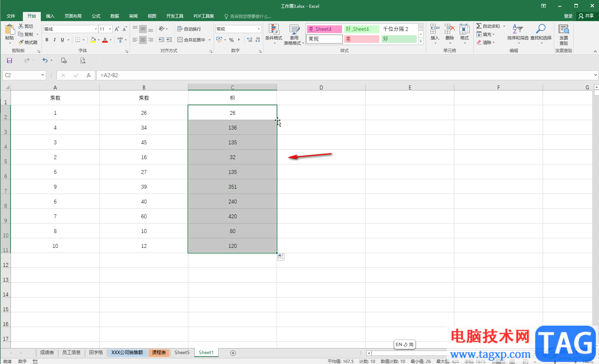Expand Merge and Center (合并后居中) dropdown arrow
Screen dimensions: 599x364
(x=209, y=40)
